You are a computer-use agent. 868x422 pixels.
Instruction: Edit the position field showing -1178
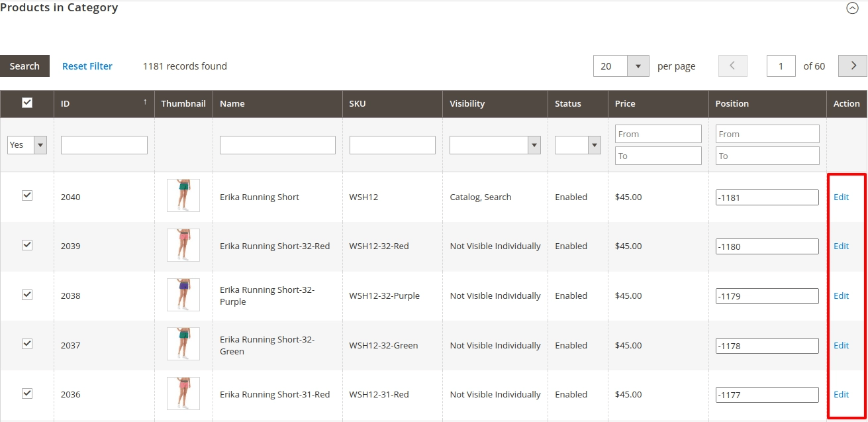click(x=767, y=346)
